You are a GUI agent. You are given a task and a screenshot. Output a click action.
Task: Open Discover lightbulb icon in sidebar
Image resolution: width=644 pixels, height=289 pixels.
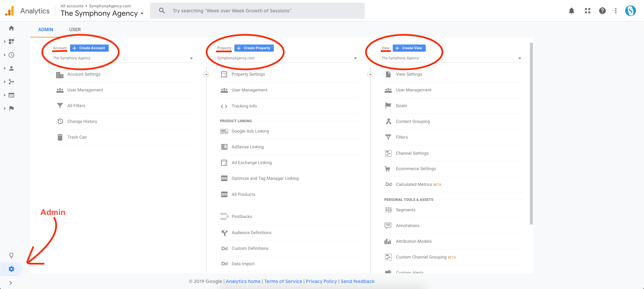(x=11, y=256)
